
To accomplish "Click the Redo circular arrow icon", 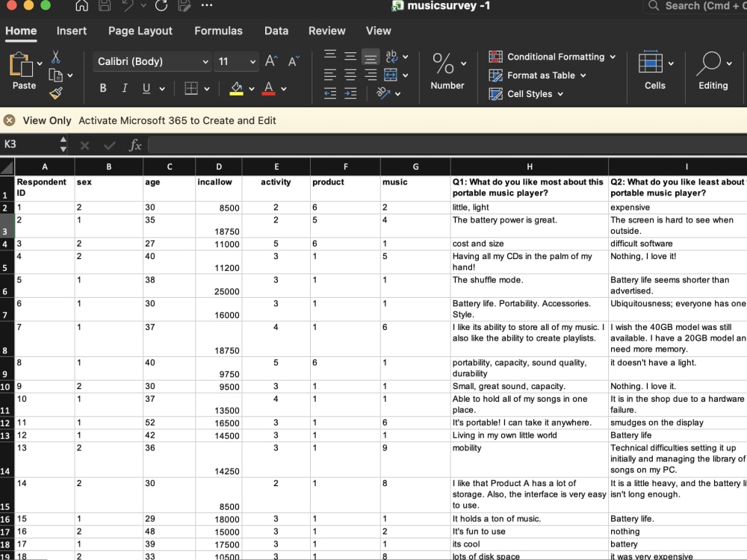I will (x=161, y=6).
